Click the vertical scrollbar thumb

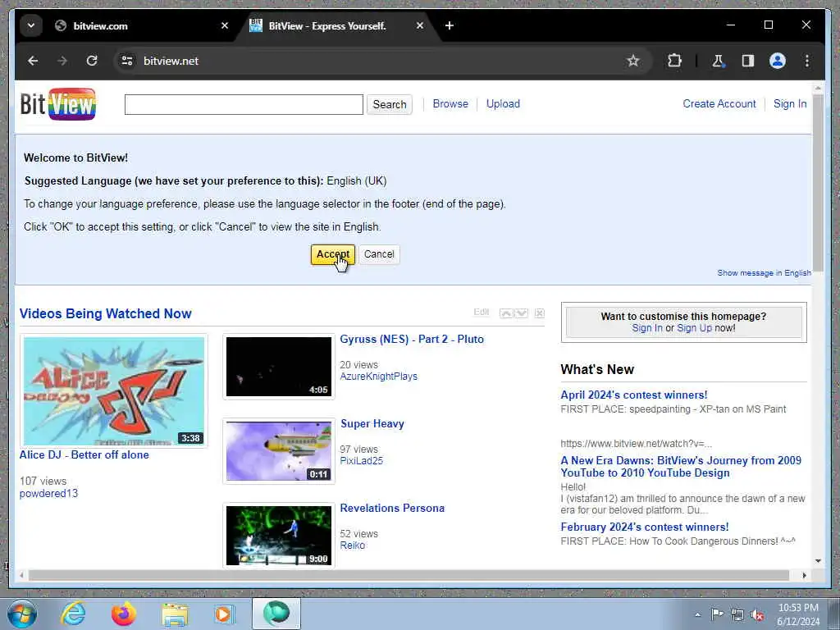tap(818, 182)
